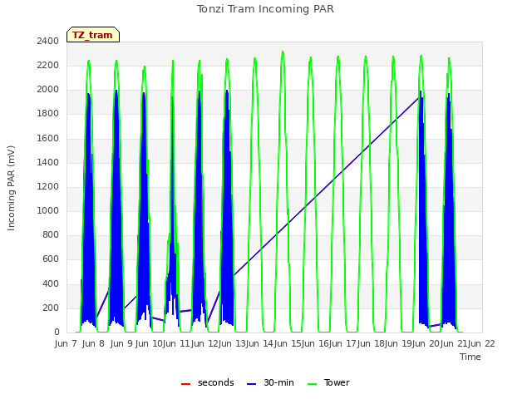Click the 1400 y-axis tick label
This screenshot has height=399, width=532.
48,162
